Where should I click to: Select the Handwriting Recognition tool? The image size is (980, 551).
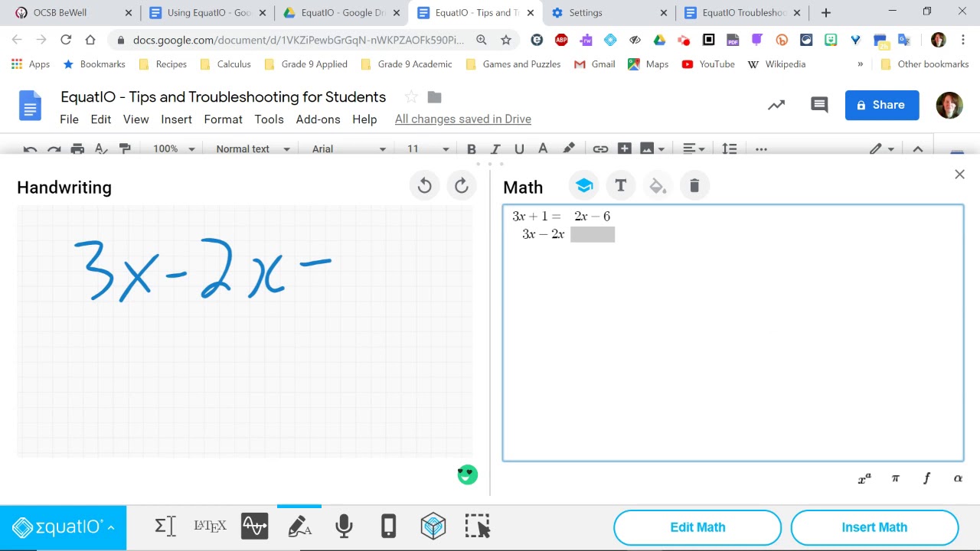299,527
